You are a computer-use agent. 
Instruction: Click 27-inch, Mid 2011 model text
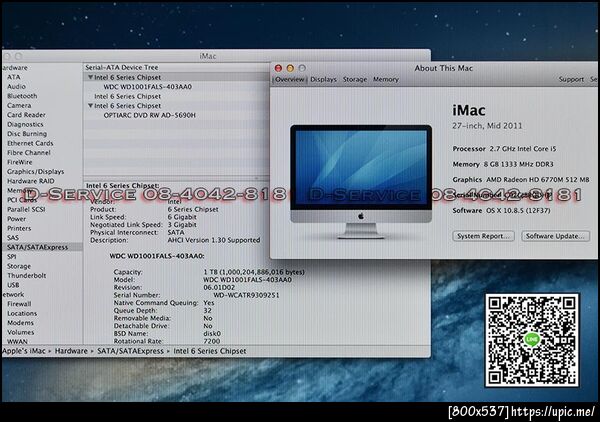[x=487, y=126]
